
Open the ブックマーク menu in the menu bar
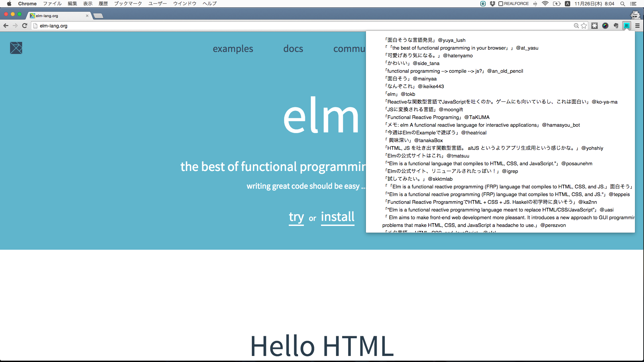[x=128, y=4]
